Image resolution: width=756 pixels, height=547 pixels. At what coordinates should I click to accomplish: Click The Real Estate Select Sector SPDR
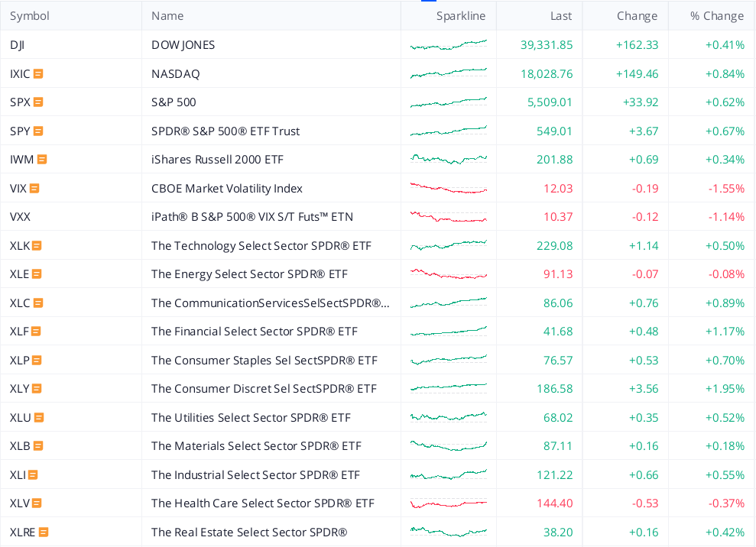coord(249,532)
